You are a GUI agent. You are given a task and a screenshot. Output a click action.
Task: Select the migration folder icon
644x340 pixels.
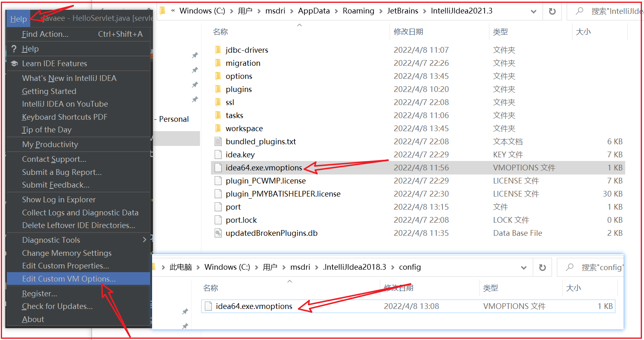(218, 63)
